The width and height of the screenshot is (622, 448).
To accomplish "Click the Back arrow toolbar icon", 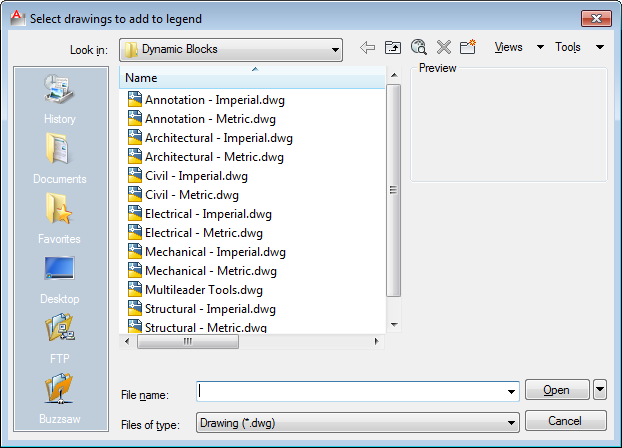I will click(367, 48).
